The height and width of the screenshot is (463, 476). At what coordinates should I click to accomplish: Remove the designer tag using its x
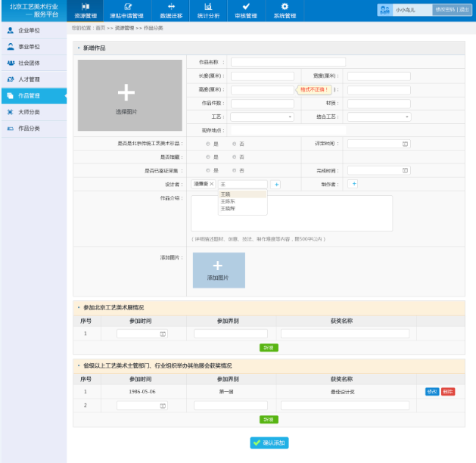(x=212, y=185)
